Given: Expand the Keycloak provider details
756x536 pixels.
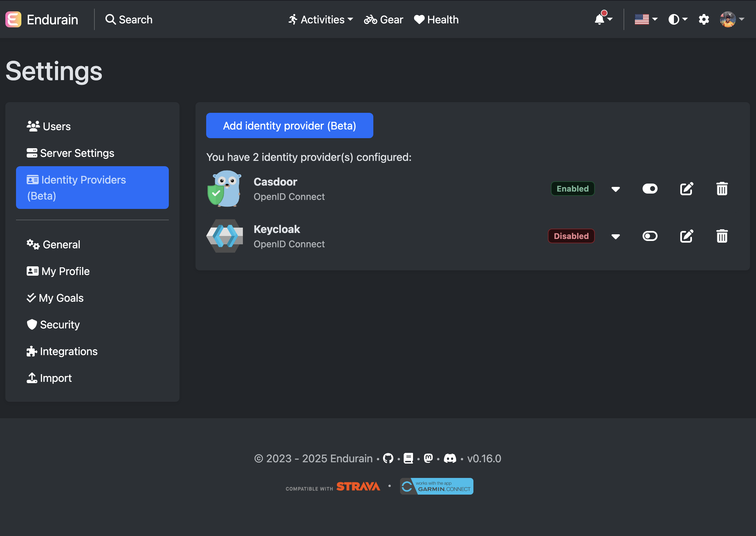Looking at the screenshot, I should click(x=615, y=236).
